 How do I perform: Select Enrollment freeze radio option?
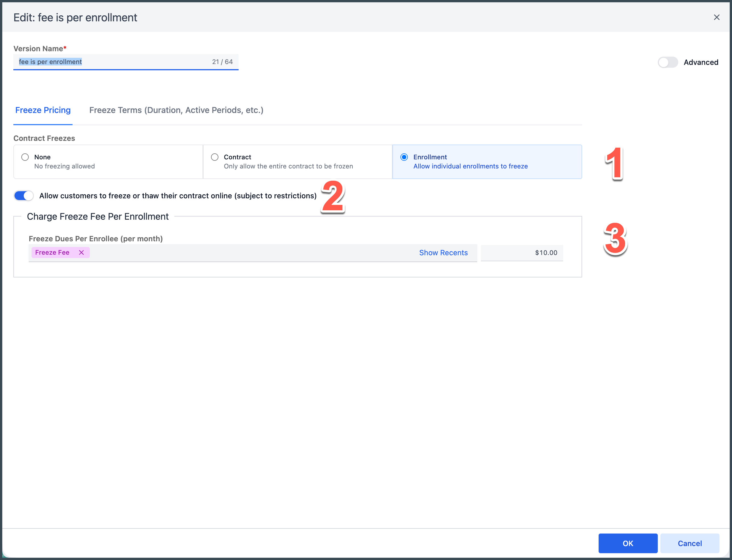(x=404, y=157)
